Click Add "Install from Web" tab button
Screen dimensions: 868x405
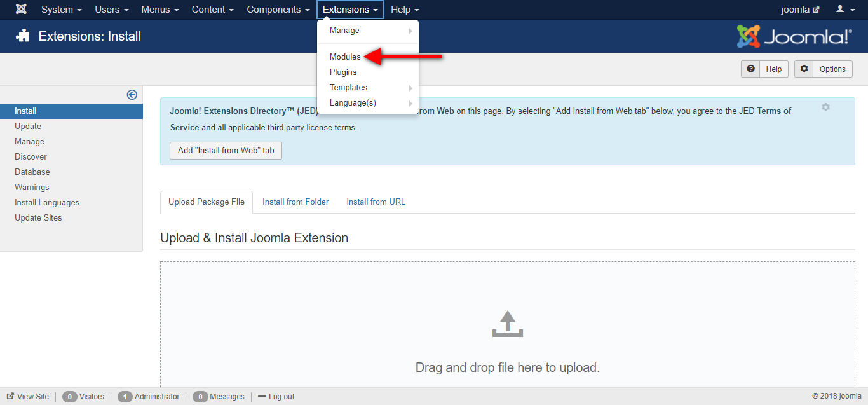pyautogui.click(x=226, y=151)
